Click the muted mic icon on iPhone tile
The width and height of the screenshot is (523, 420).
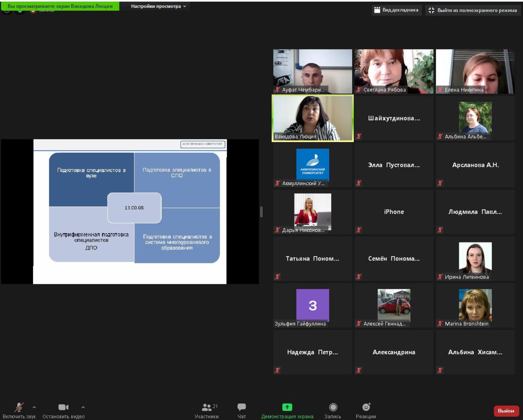point(358,230)
